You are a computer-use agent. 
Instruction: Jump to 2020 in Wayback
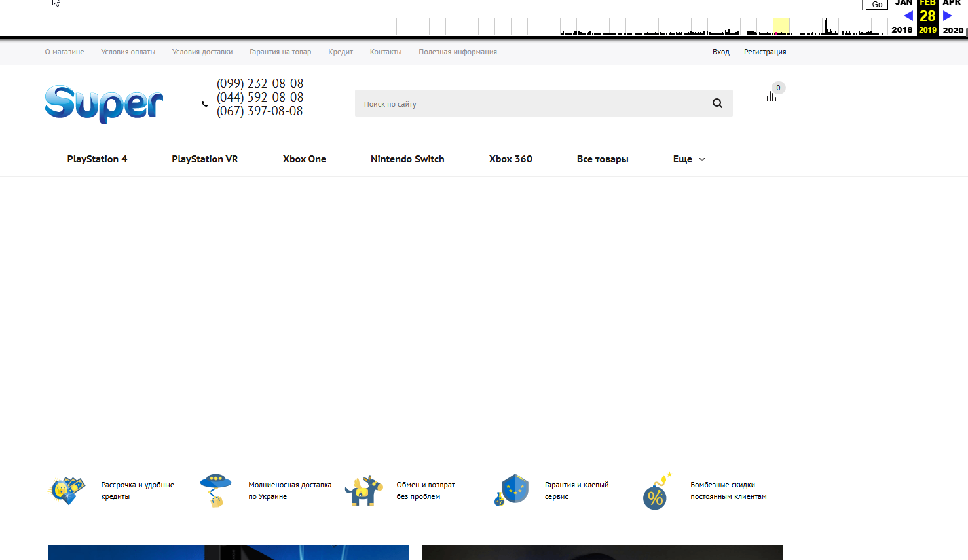(953, 29)
